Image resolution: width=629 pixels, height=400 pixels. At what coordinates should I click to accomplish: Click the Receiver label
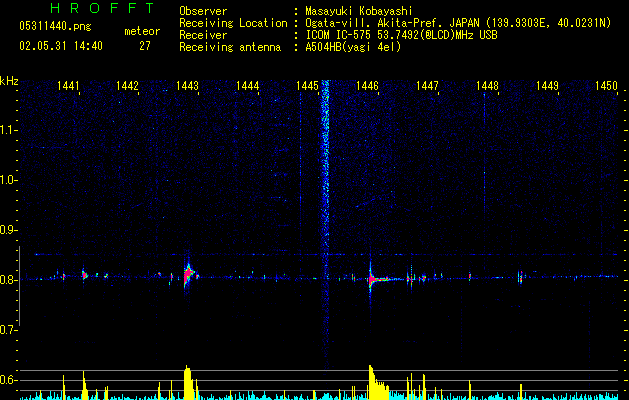pyautogui.click(x=203, y=35)
